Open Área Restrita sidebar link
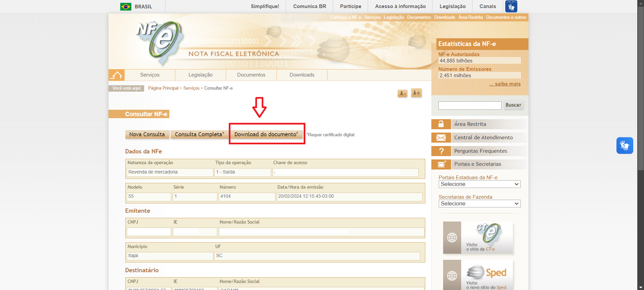The image size is (644, 290). pos(470,124)
